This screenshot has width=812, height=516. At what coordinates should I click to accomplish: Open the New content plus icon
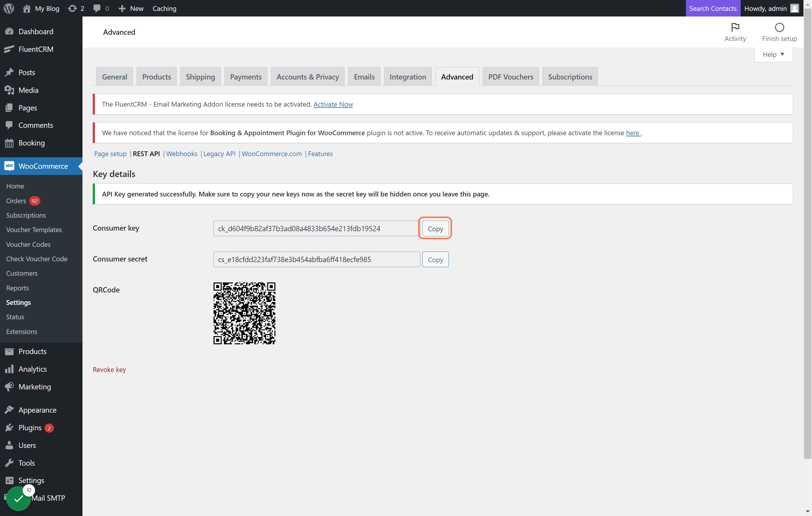tap(122, 9)
